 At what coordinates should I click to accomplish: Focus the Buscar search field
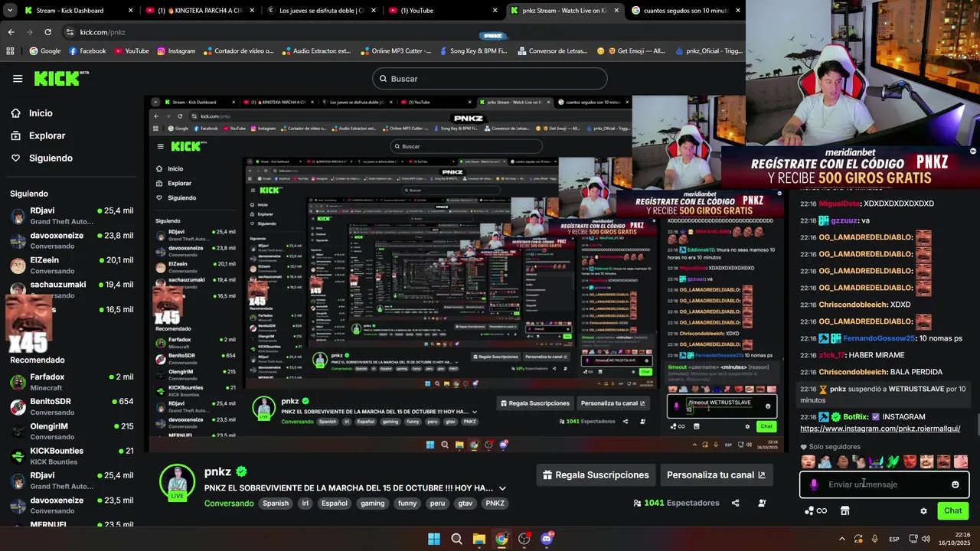coord(490,79)
